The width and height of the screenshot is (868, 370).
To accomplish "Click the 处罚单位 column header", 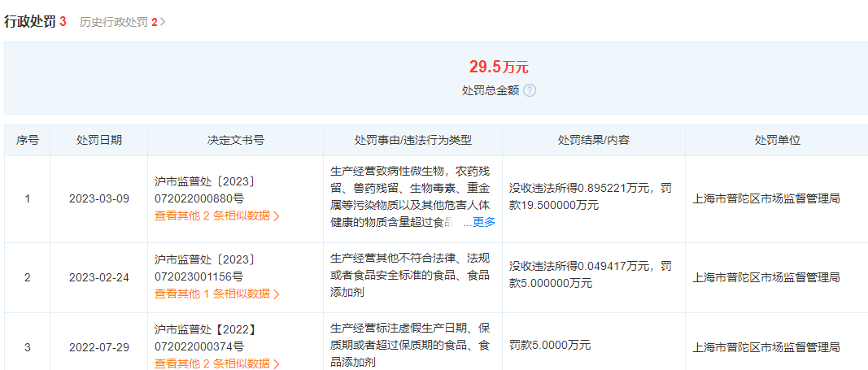I will point(777,140).
